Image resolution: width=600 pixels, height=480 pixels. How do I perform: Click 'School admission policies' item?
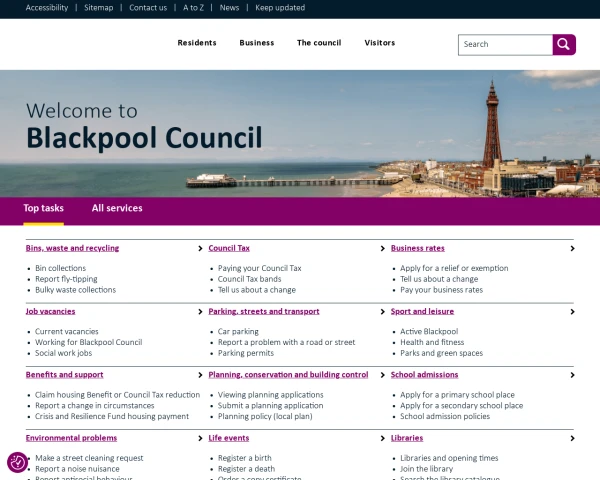445,416
